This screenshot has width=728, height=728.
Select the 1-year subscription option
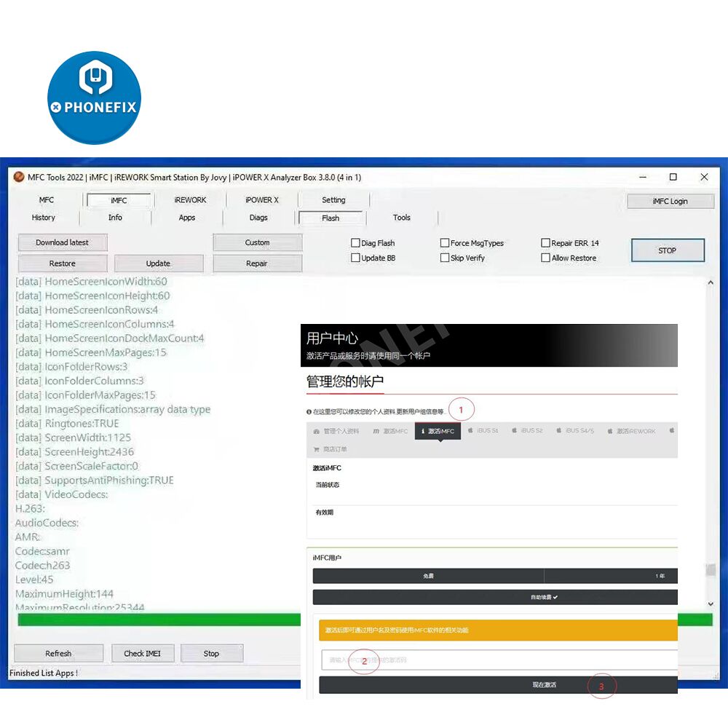(612, 576)
